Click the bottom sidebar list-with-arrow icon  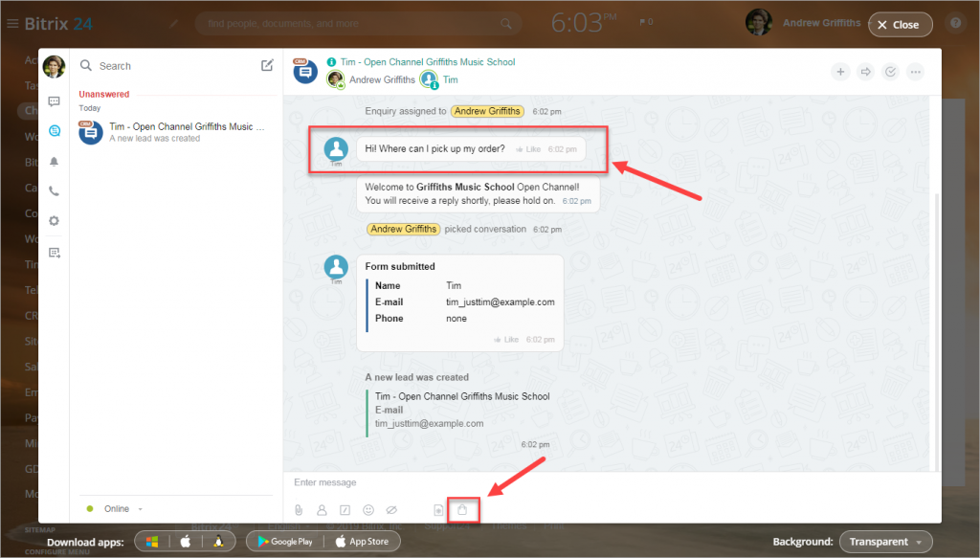[55, 253]
